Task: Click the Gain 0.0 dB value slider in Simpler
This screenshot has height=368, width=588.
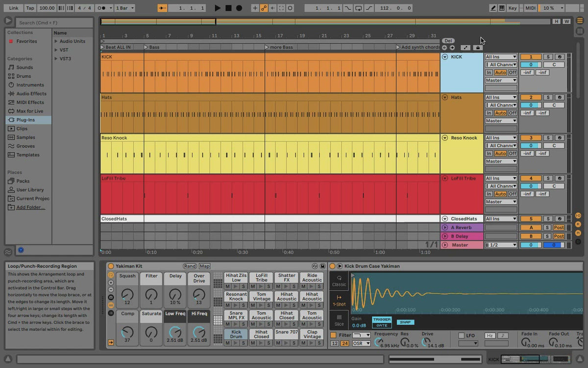Action: coord(358,325)
